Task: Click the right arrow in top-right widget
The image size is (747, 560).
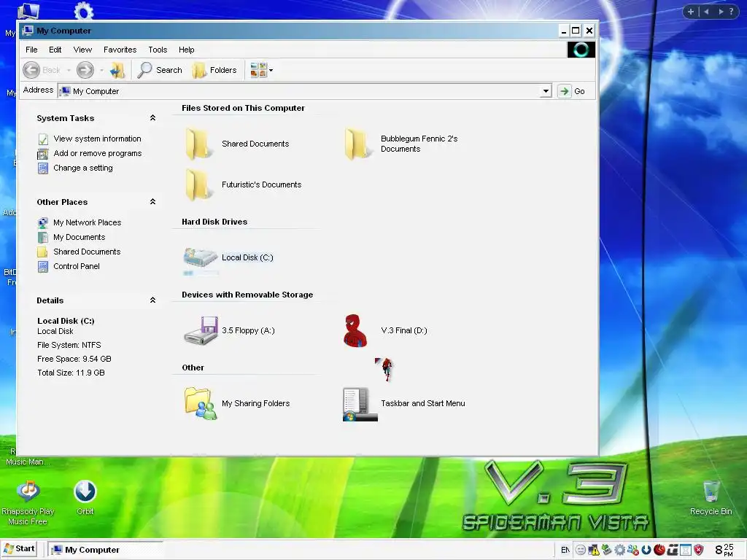Action: click(721, 12)
